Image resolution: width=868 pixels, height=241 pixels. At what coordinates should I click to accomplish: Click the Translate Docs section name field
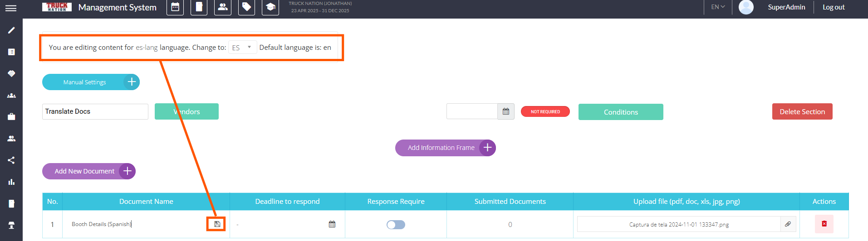click(95, 111)
